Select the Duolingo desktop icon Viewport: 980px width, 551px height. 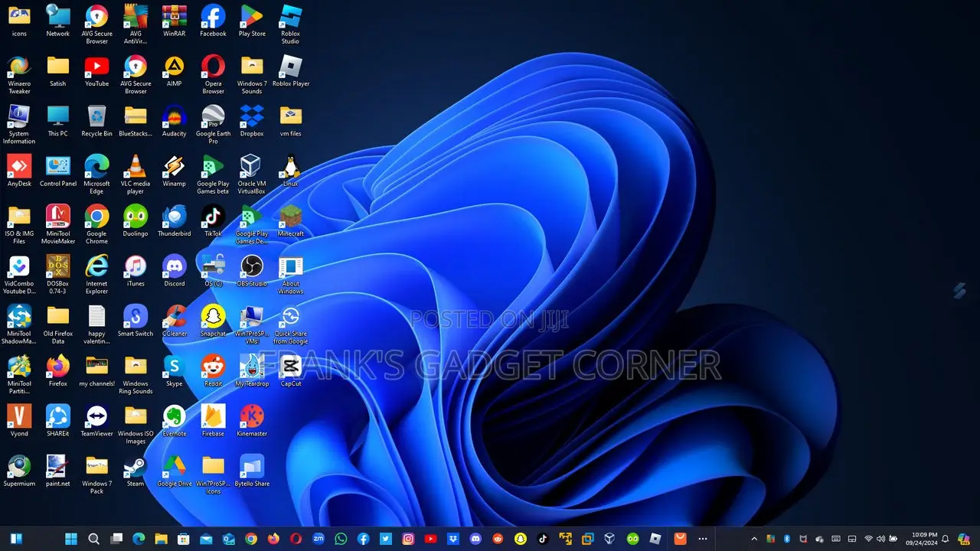(136, 221)
